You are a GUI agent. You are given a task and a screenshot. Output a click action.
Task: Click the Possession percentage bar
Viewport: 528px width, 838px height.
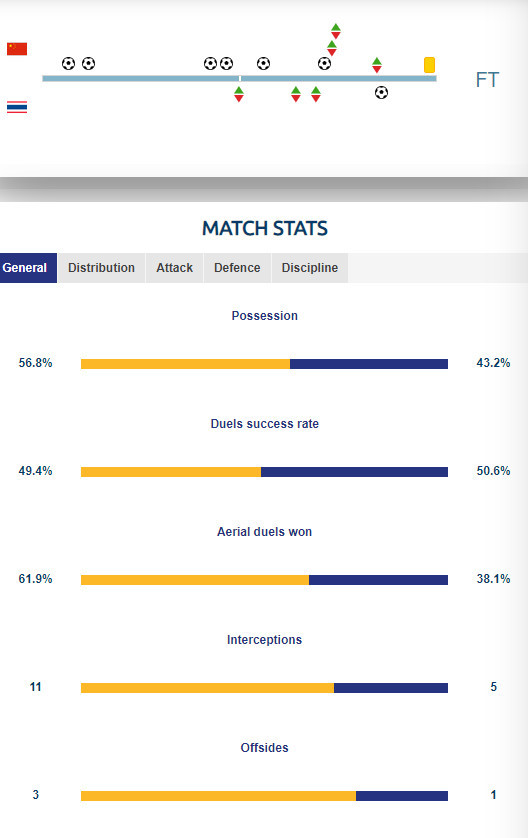(264, 364)
